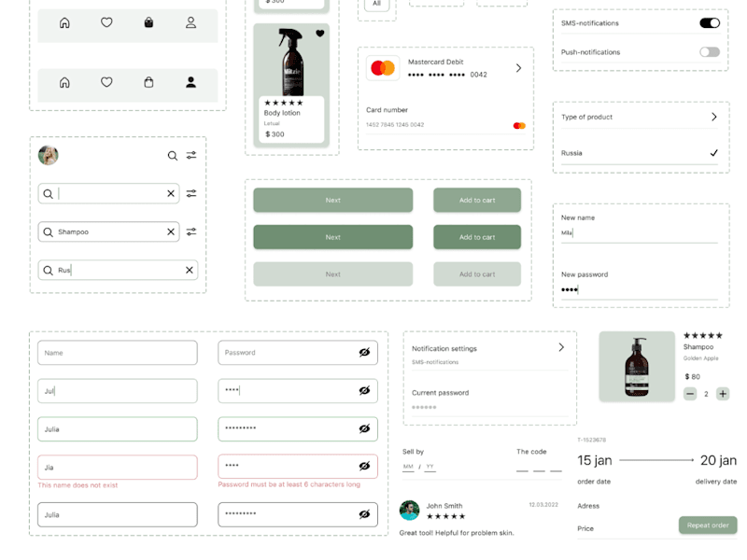Click the star rating above the Shampoo title

tap(703, 336)
